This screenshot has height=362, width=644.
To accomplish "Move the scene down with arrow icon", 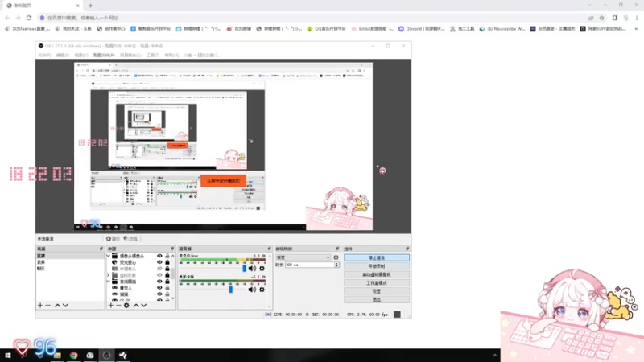I will click(65, 306).
